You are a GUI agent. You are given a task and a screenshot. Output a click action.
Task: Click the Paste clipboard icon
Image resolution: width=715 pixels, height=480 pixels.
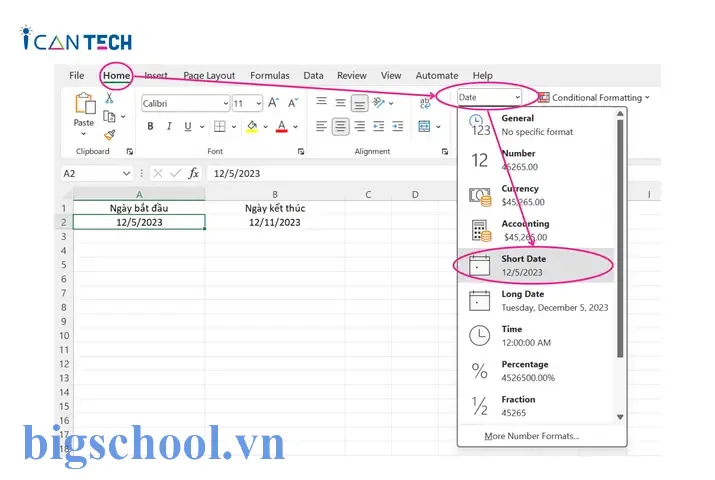[85, 103]
